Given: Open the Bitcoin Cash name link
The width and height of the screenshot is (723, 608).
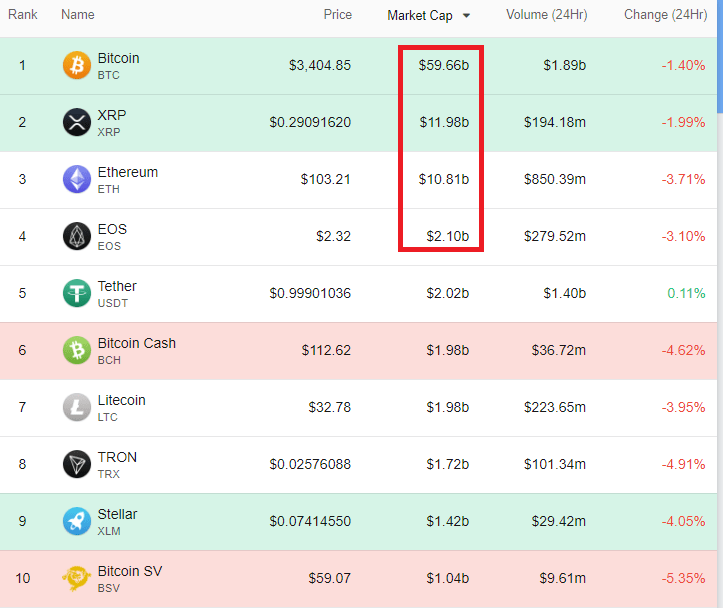Looking at the screenshot, I should [x=136, y=343].
